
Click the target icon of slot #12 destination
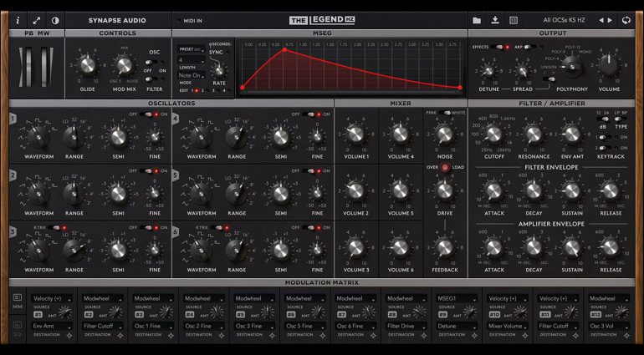626,335
